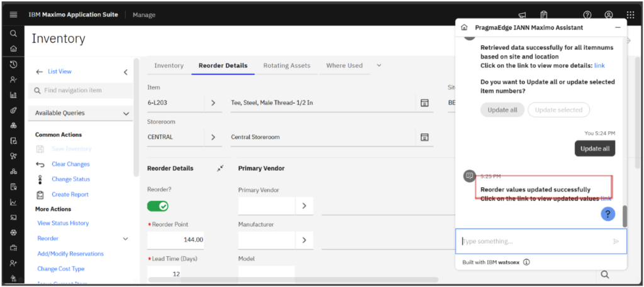Open the user profile icon
Image resolution: width=644 pixels, height=287 pixels.
coord(609,15)
